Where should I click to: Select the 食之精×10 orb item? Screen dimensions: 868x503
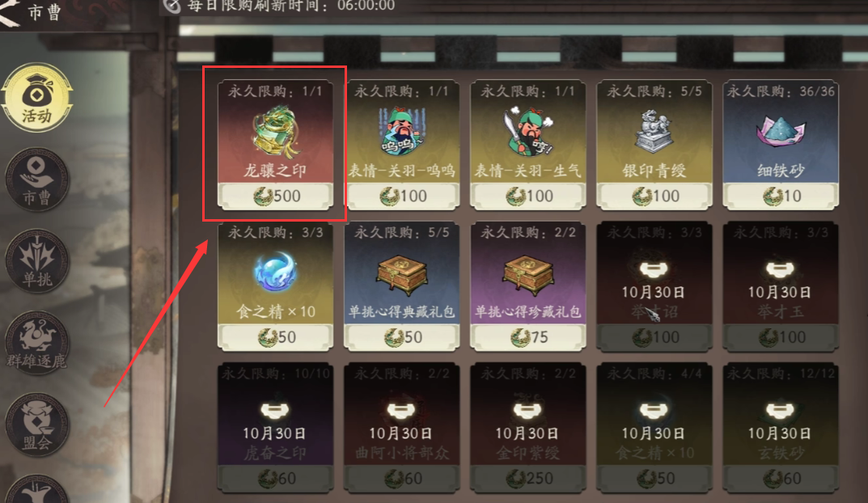(275, 273)
